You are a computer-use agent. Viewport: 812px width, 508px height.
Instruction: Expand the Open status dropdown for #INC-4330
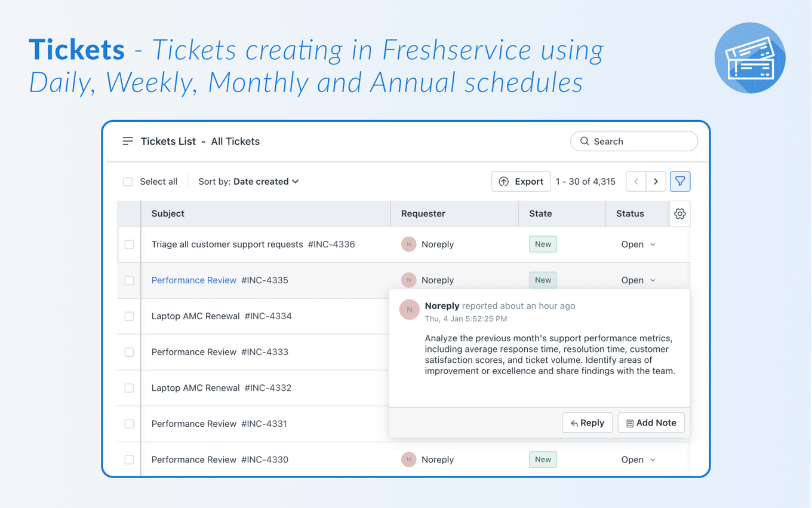(638, 459)
